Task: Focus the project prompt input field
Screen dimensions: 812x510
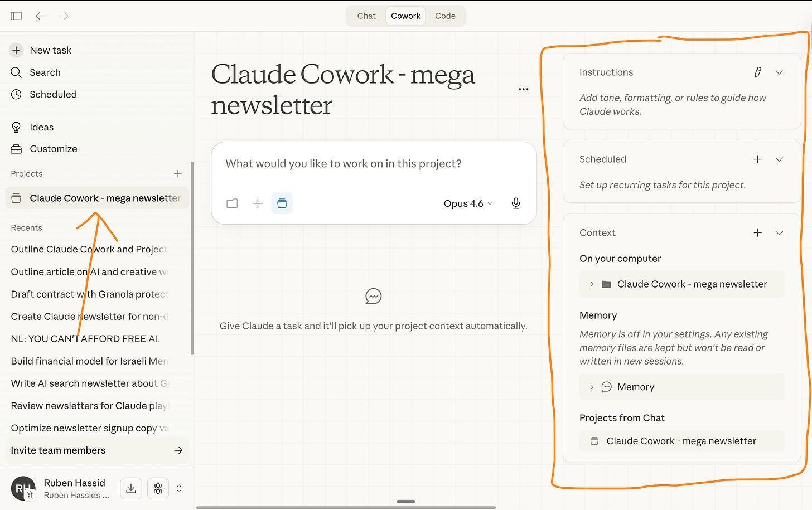Action: point(374,164)
